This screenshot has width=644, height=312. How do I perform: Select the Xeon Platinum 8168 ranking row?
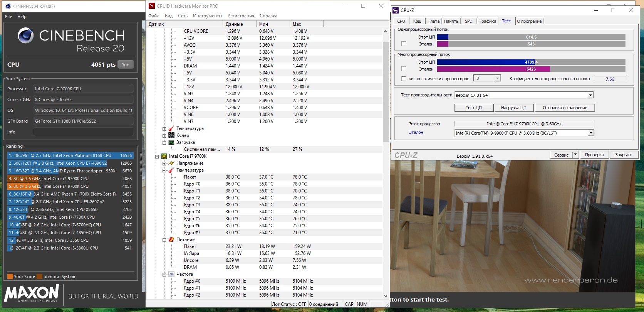coord(70,155)
